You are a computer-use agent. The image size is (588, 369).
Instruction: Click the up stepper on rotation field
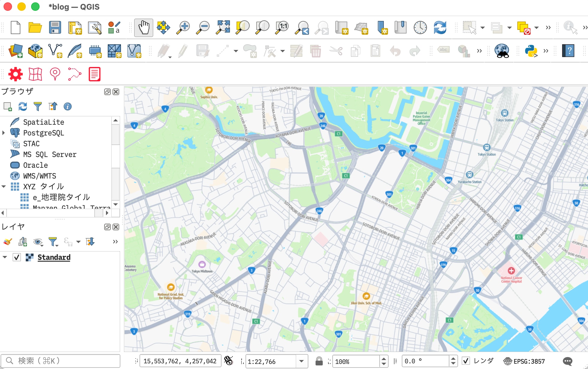(453, 359)
